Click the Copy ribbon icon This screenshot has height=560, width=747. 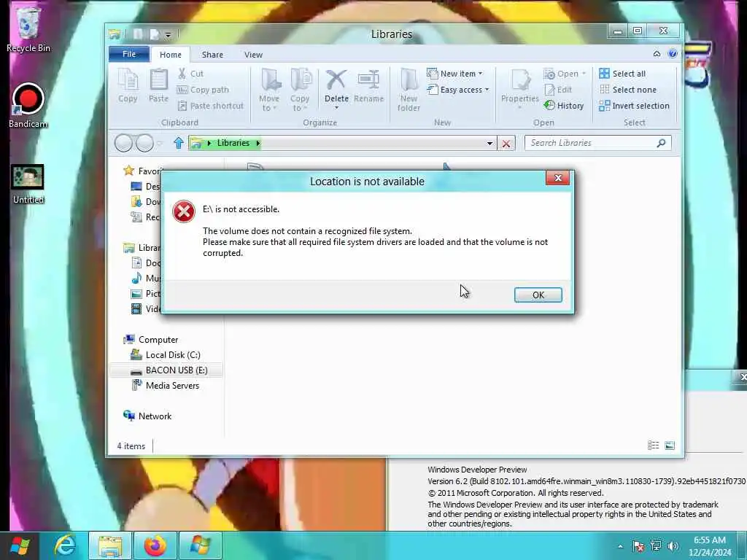(x=128, y=86)
